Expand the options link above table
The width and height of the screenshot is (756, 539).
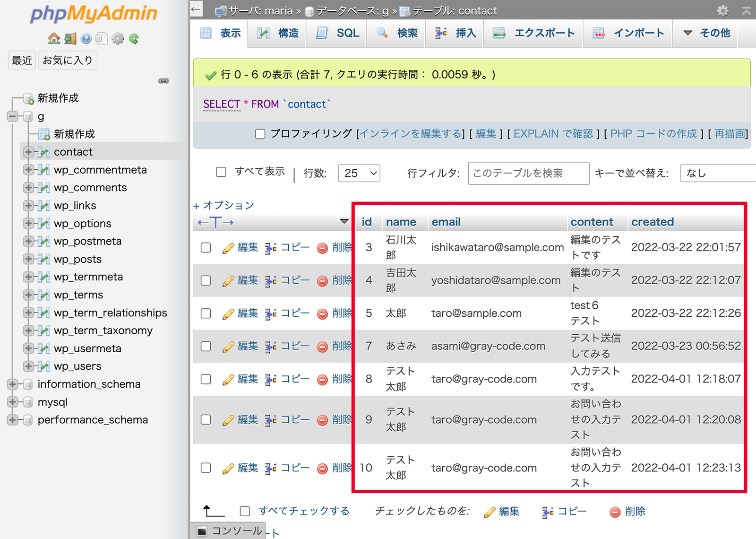point(223,205)
